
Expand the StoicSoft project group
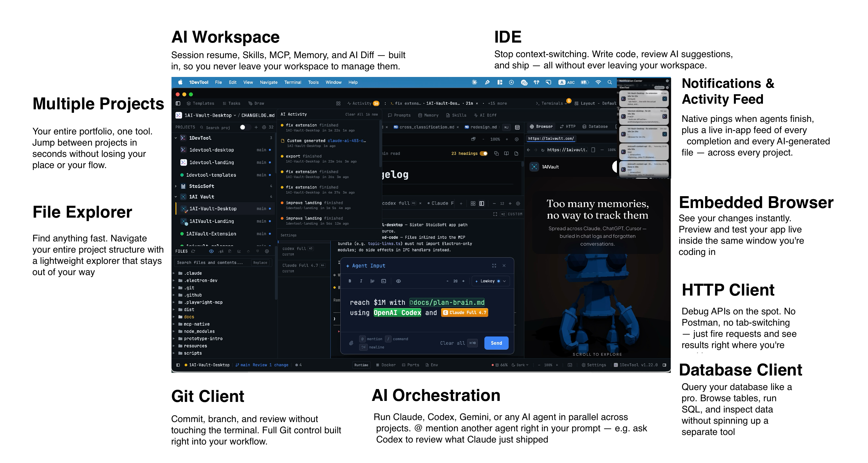click(x=175, y=186)
